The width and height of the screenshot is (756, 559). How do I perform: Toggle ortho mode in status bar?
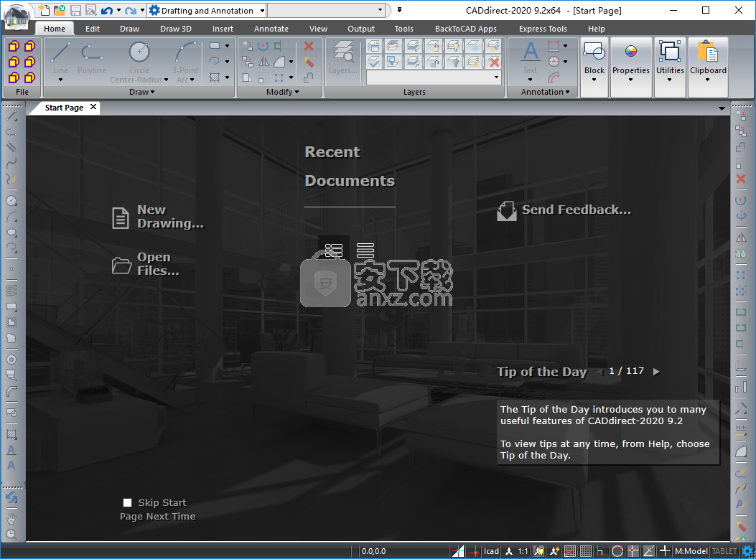[x=602, y=551]
